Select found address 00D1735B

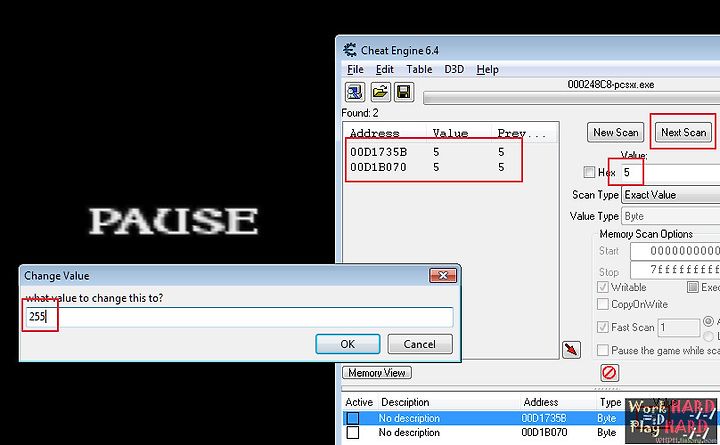tap(378, 152)
